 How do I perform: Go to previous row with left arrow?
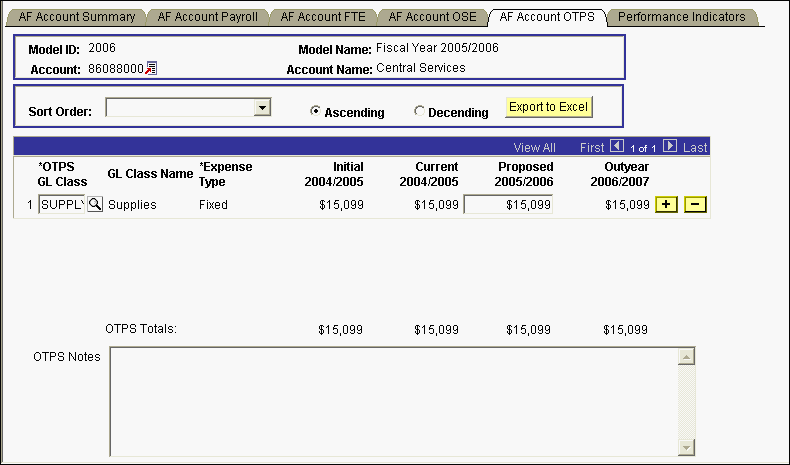[616, 146]
